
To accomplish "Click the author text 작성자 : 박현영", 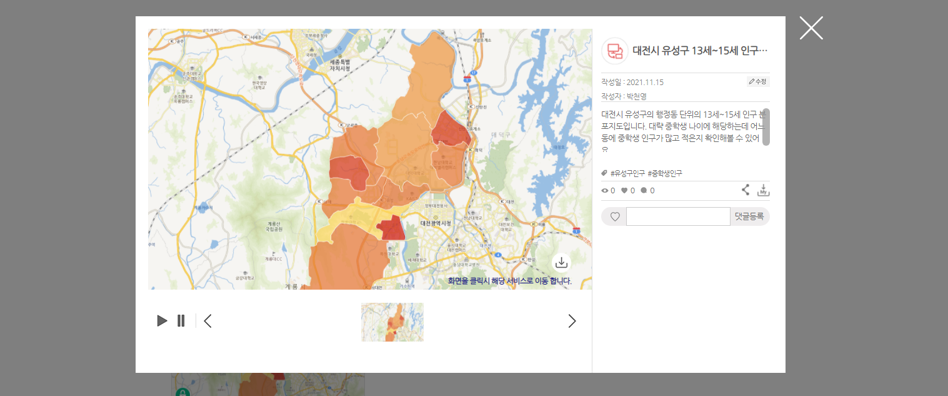I will pyautogui.click(x=624, y=96).
